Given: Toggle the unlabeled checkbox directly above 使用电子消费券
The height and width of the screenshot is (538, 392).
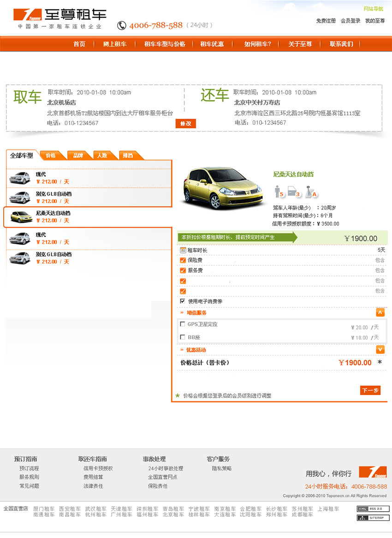Looking at the screenshot, I should coord(183,291).
